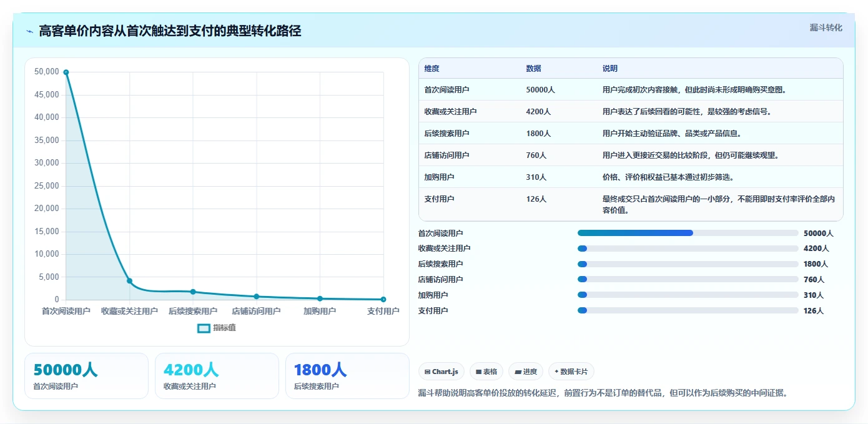
Task: Select the 后续搜索用户 cell in the table
Action: click(x=446, y=134)
